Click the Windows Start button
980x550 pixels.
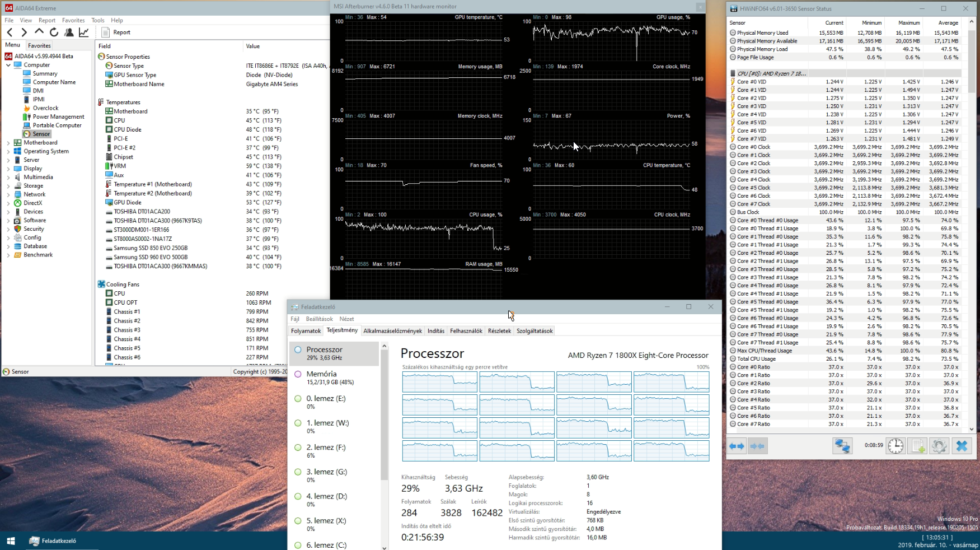(11, 541)
